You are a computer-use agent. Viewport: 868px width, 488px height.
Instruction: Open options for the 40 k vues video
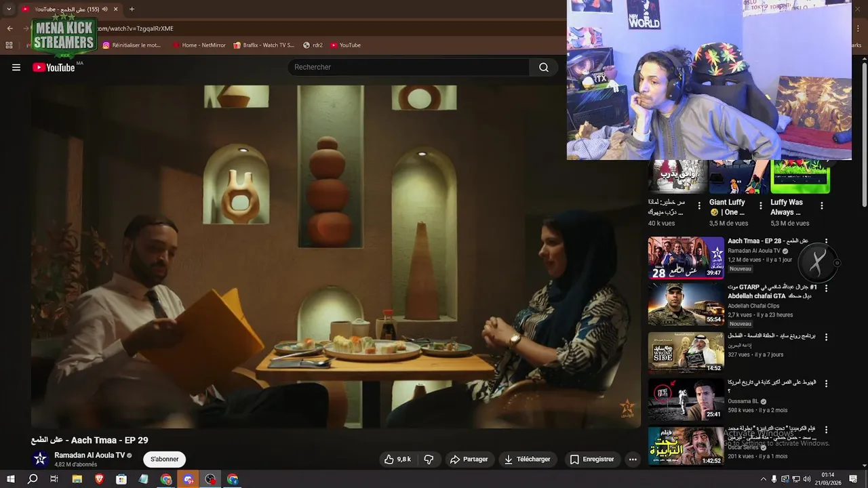click(x=699, y=205)
